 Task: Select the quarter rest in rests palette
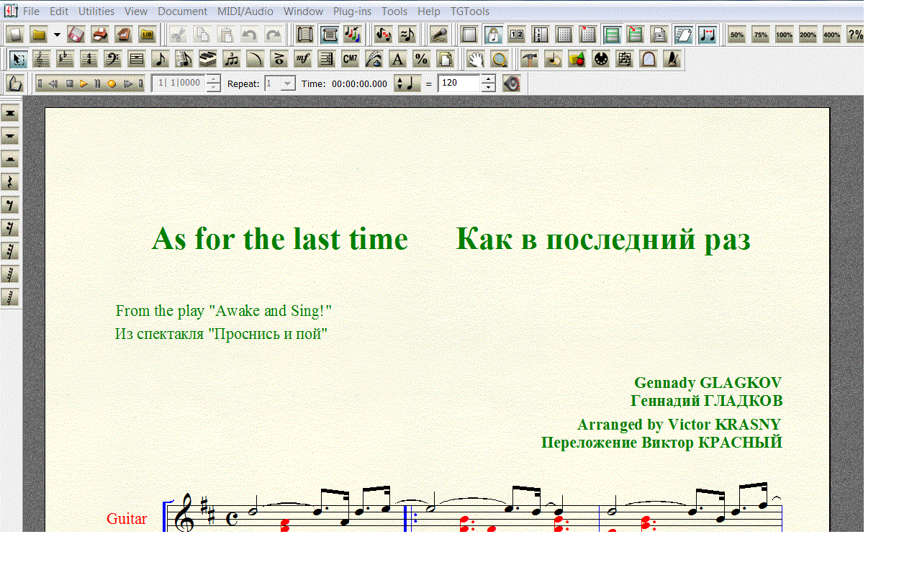[x=10, y=182]
